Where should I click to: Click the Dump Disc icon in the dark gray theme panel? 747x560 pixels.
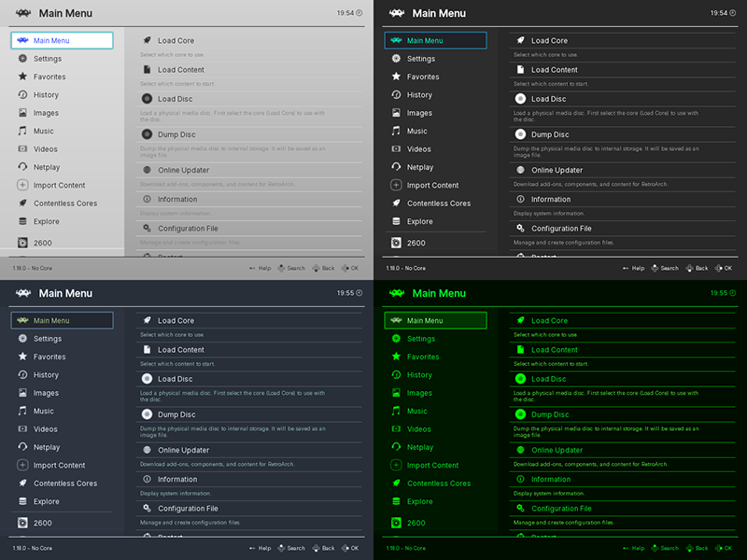pyautogui.click(x=521, y=134)
